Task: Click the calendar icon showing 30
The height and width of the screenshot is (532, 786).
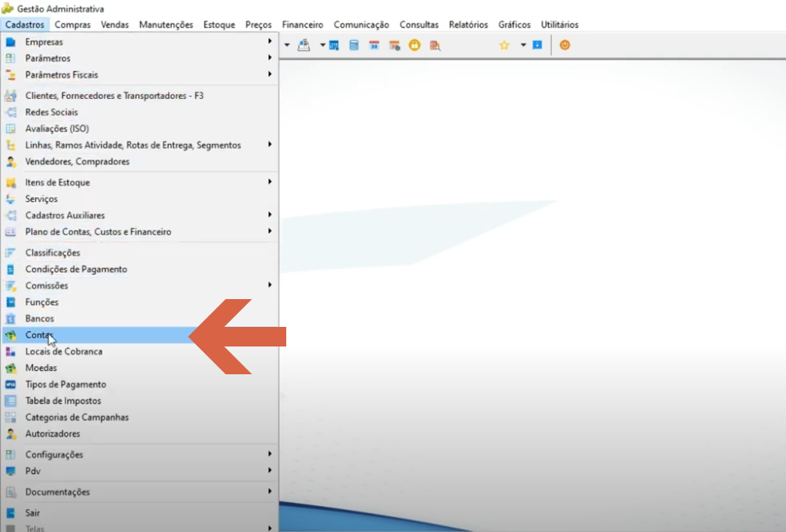Action: (x=374, y=45)
